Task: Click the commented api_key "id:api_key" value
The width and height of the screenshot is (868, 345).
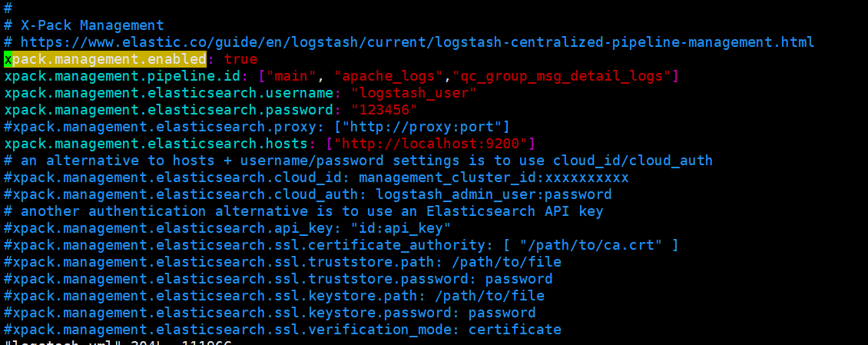Action: 401,229
